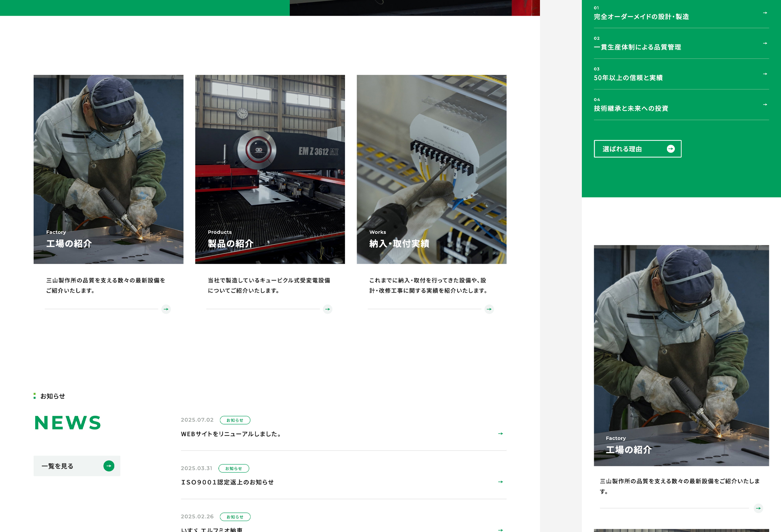781x532 pixels.
Task: Click arrow icon beside 50年以上の信頼と実績
Action: click(x=765, y=74)
